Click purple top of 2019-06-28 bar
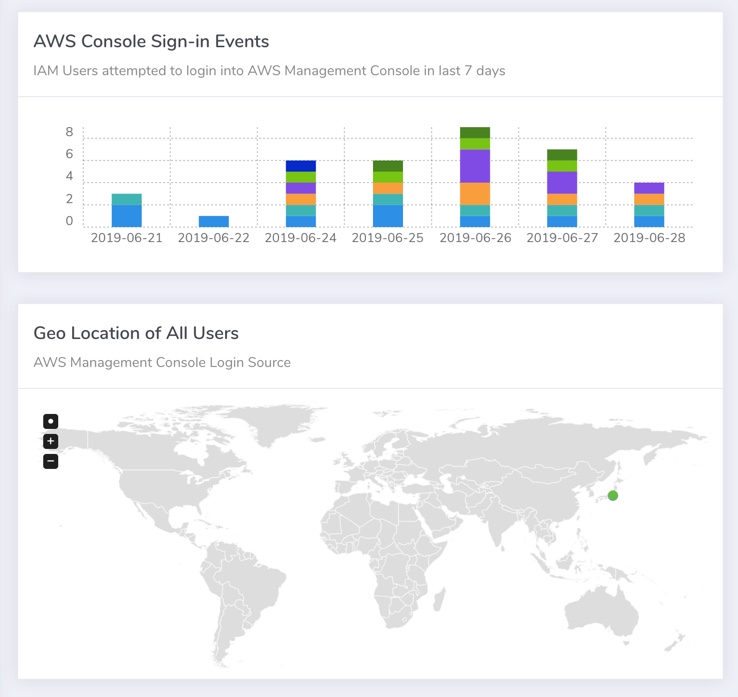This screenshot has height=697, width=738. click(649, 188)
